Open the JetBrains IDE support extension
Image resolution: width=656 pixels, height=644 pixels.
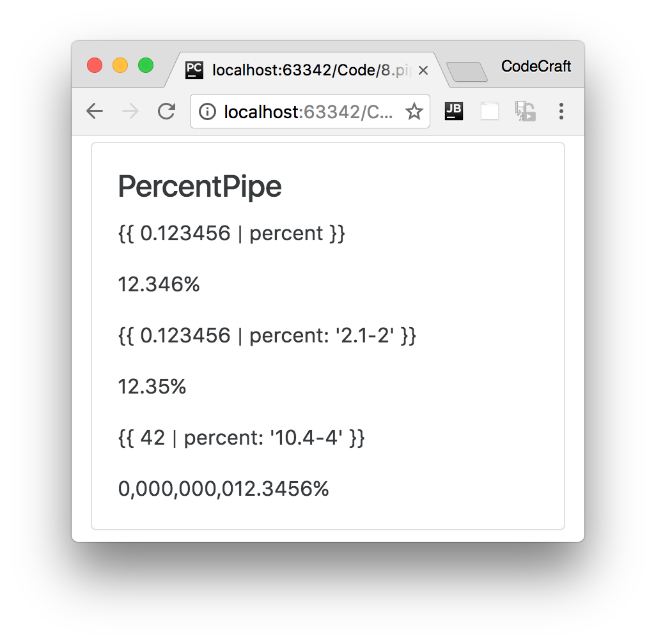[453, 111]
